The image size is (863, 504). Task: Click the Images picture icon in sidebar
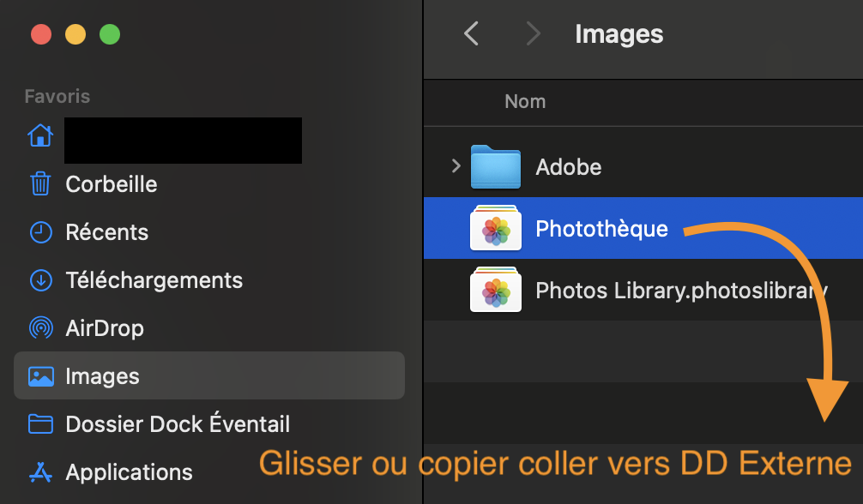click(40, 376)
